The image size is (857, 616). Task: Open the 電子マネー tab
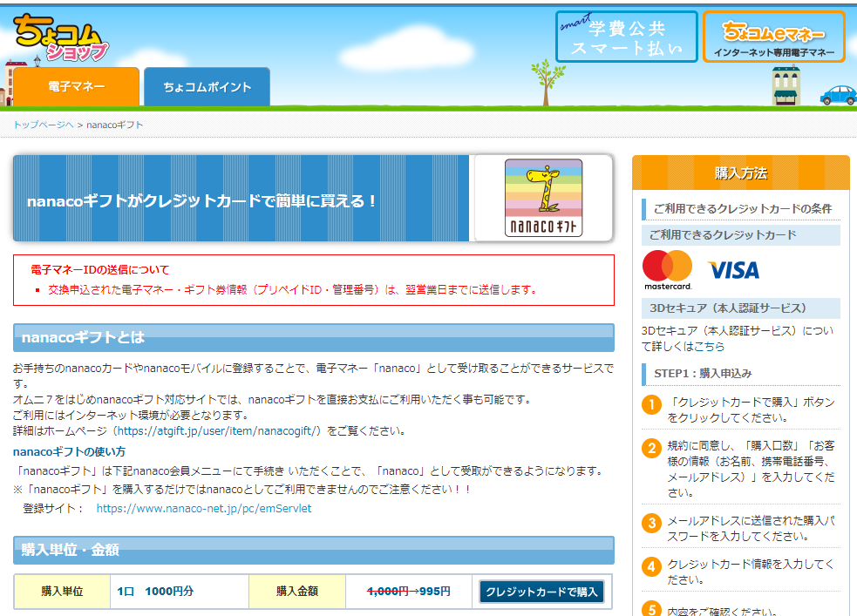pyautogui.click(x=77, y=86)
